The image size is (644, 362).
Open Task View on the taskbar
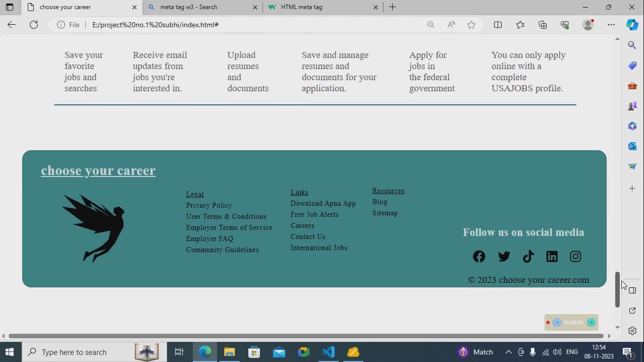coord(179,352)
